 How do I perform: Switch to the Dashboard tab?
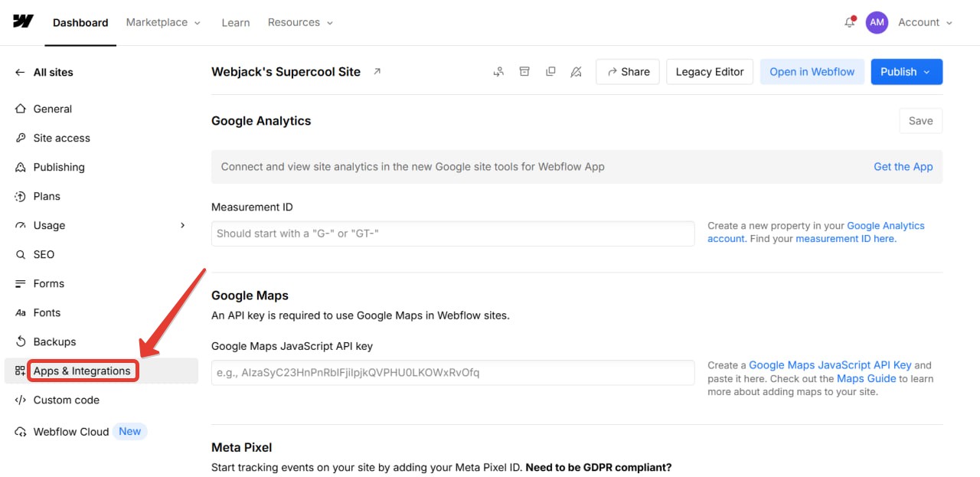(x=80, y=22)
